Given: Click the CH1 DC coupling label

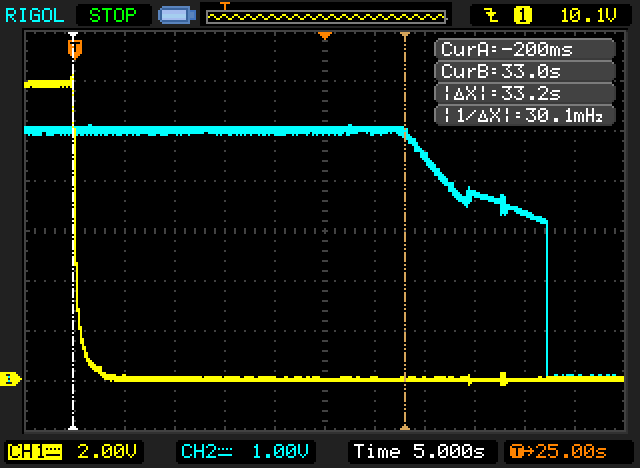Looking at the screenshot, I should [35, 452].
